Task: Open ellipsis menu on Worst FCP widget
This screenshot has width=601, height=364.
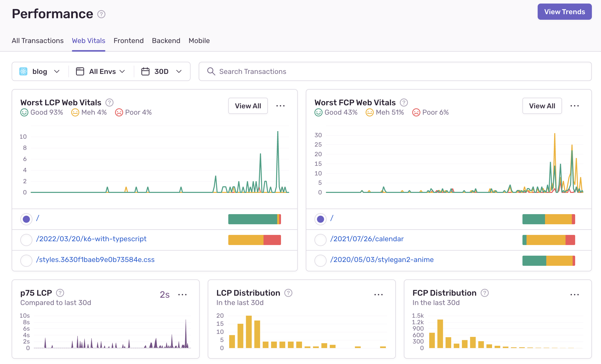Action: 574,106
